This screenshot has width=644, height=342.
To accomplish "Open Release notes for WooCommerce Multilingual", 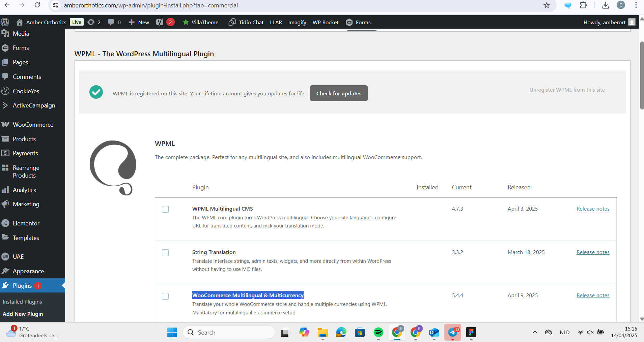I will 593,296.
